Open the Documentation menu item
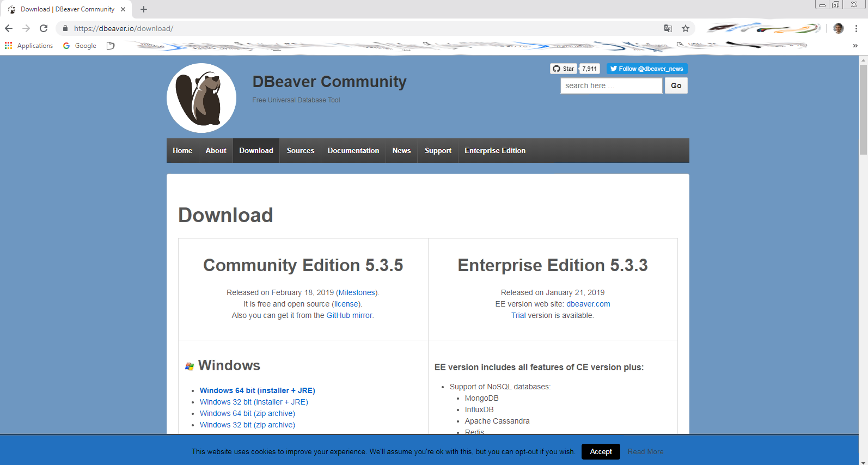This screenshot has height=465, width=868. tap(353, 151)
